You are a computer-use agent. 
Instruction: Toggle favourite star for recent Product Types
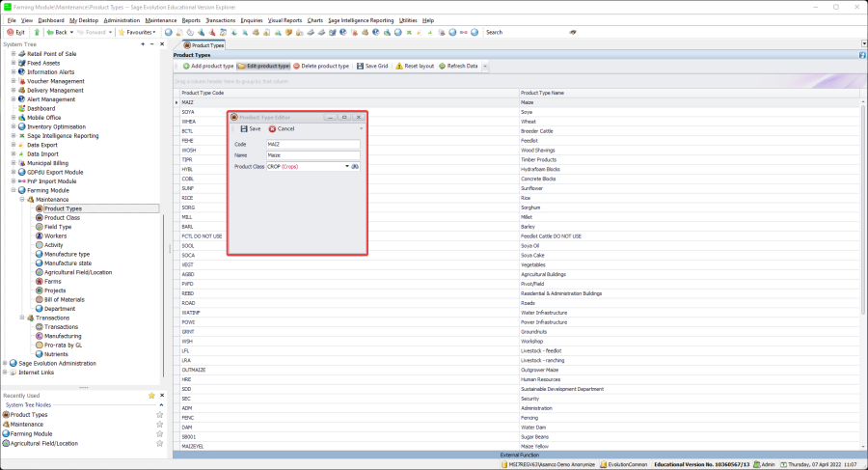160,414
